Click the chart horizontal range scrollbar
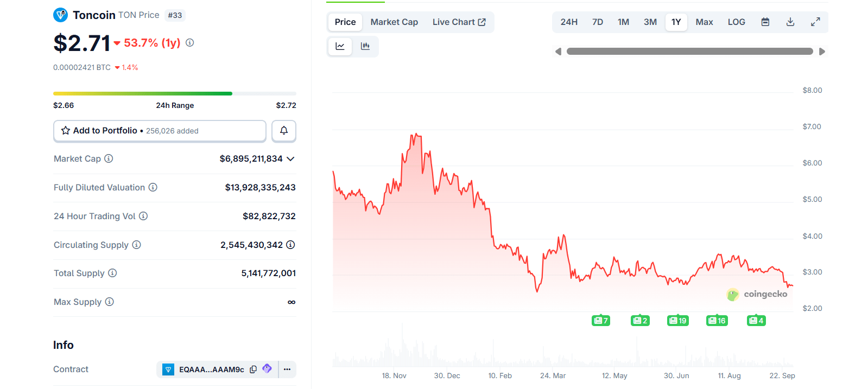 pos(689,52)
